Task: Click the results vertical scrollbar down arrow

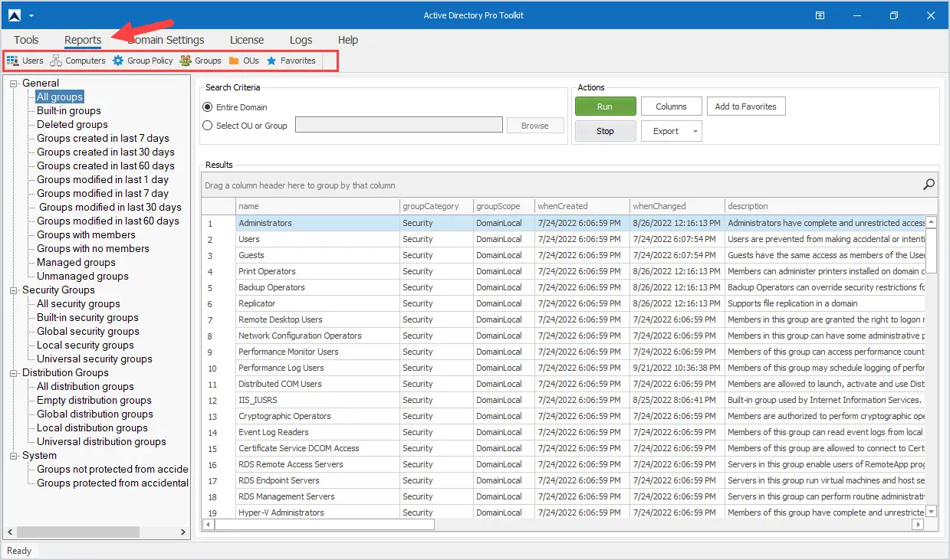Action: pos(932,512)
